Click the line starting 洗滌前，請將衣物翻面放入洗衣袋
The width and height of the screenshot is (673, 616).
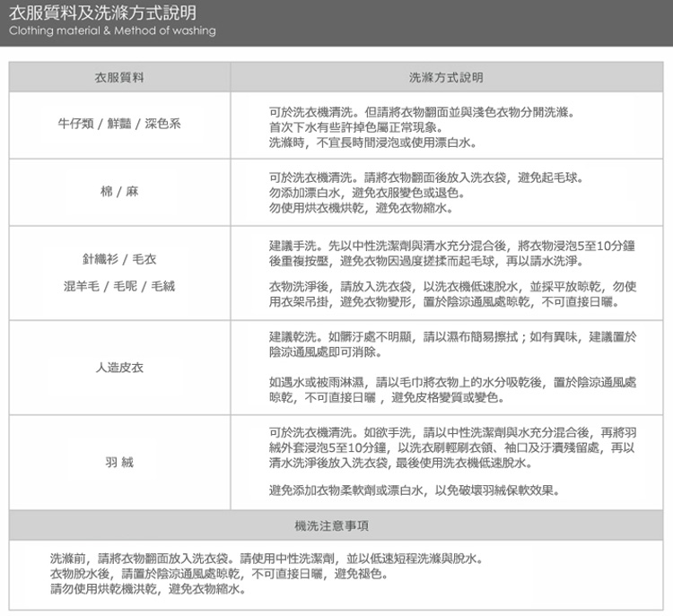(x=267, y=559)
